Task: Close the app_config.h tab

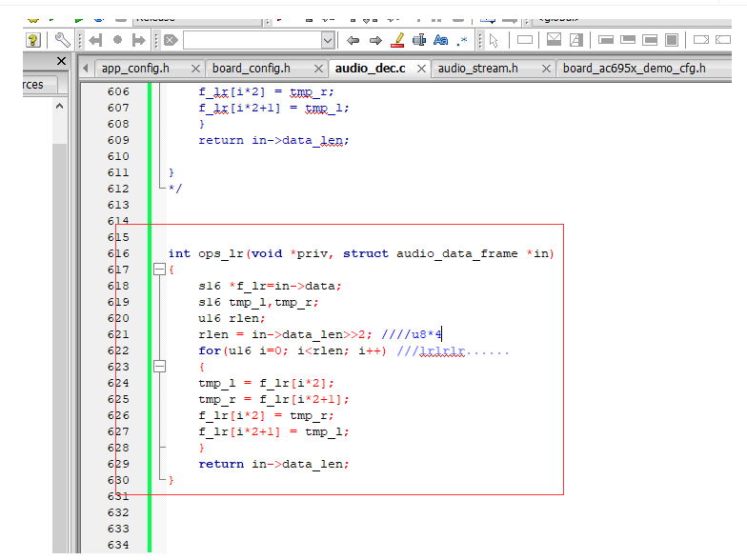Action: click(195, 69)
